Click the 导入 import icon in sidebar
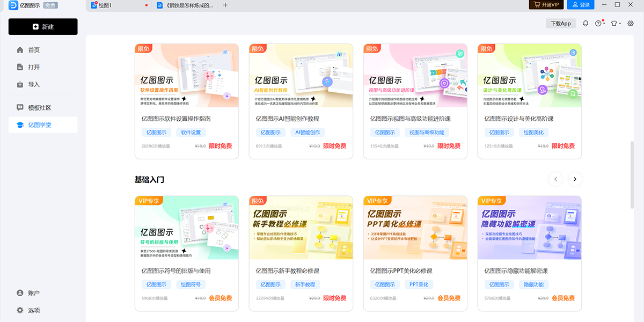644x322 pixels. coord(20,84)
